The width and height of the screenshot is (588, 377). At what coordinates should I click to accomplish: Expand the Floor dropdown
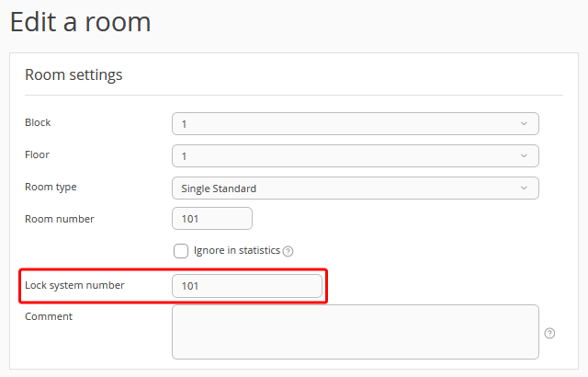click(355, 155)
